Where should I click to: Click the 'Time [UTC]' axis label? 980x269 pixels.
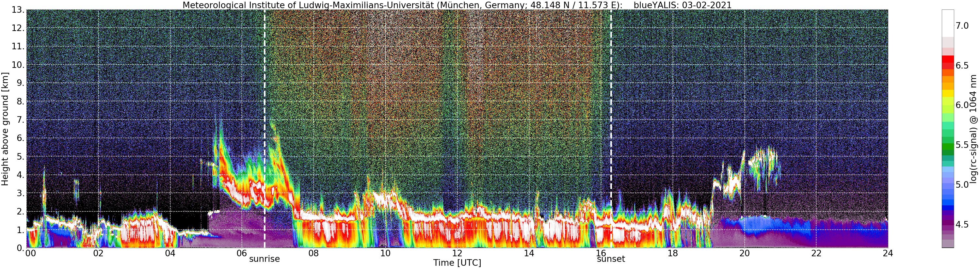point(457,263)
